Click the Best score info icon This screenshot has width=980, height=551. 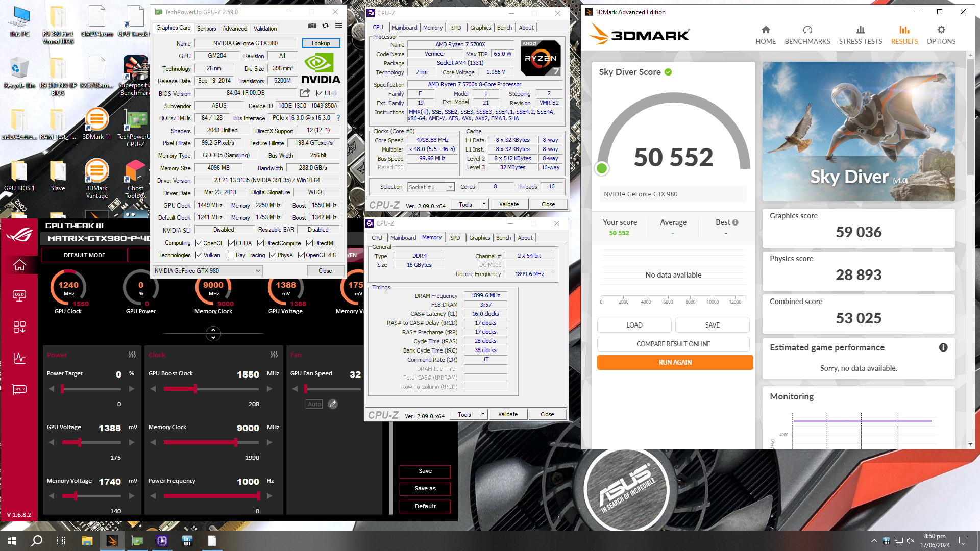[735, 222]
